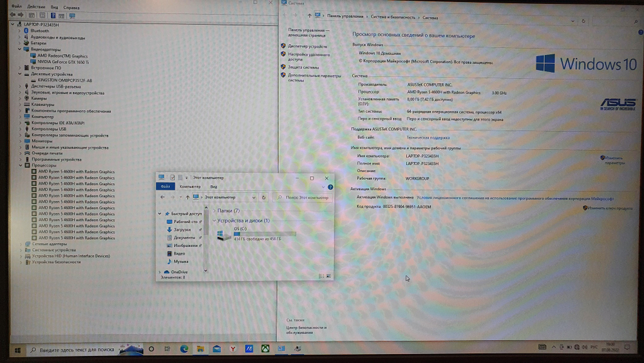Expand the Клавиатуры category
Image resolution: width=644 pixels, height=363 pixels.
click(20, 104)
